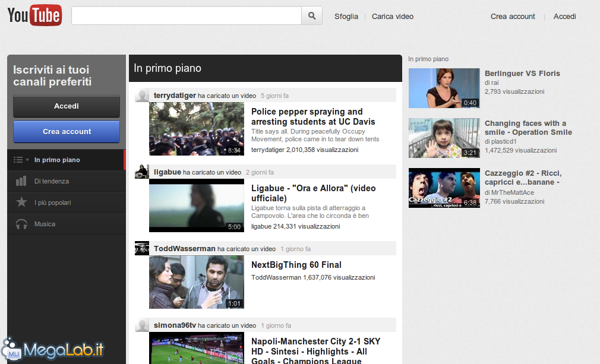Play the police pepper spray thumbnail
600x364 pixels.
[196, 129]
